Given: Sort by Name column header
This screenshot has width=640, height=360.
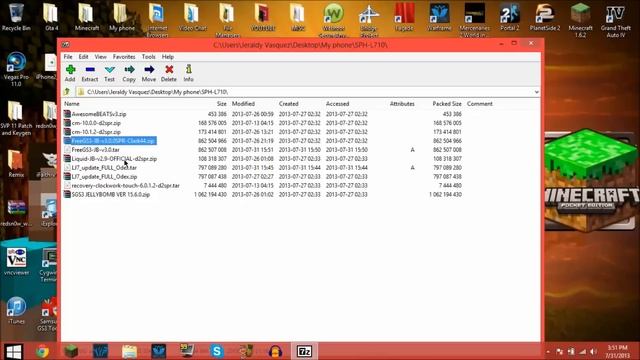Looking at the screenshot, I should click(x=72, y=104).
